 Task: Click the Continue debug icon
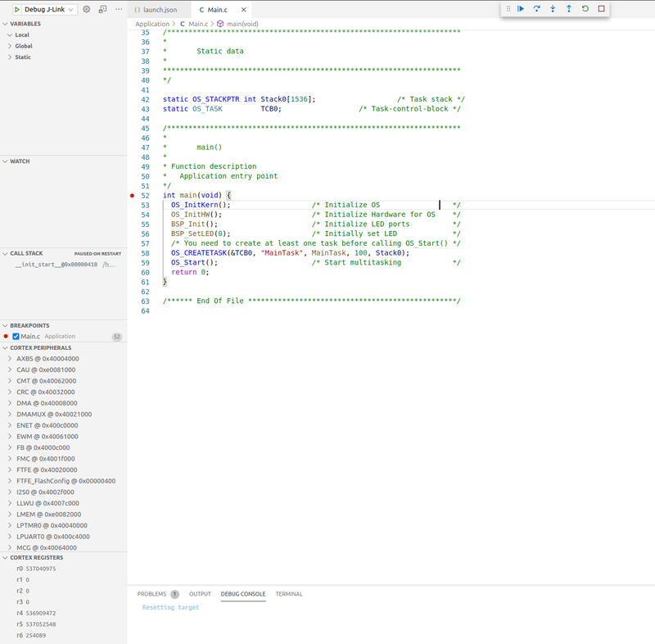point(522,8)
